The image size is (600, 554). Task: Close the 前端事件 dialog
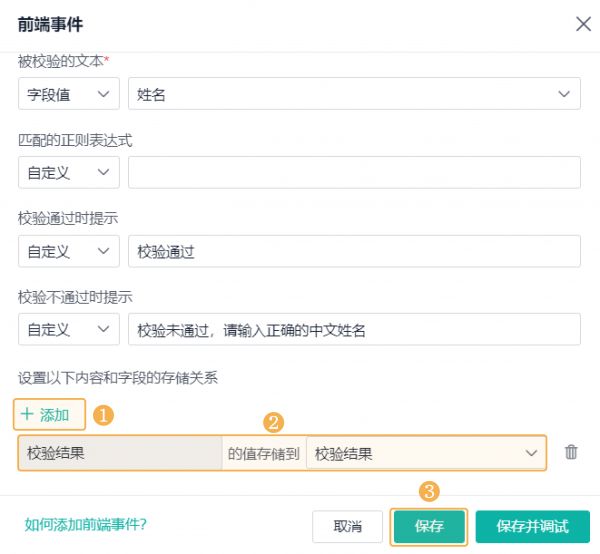coord(583,25)
